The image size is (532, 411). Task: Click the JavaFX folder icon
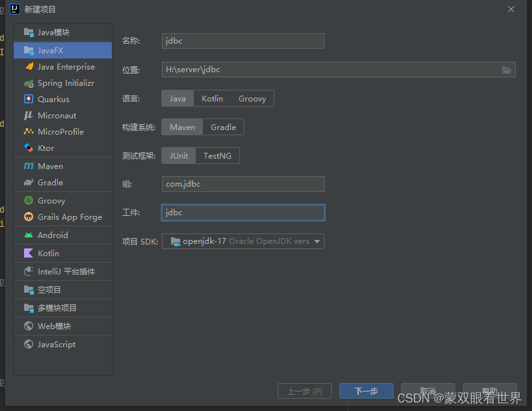29,51
